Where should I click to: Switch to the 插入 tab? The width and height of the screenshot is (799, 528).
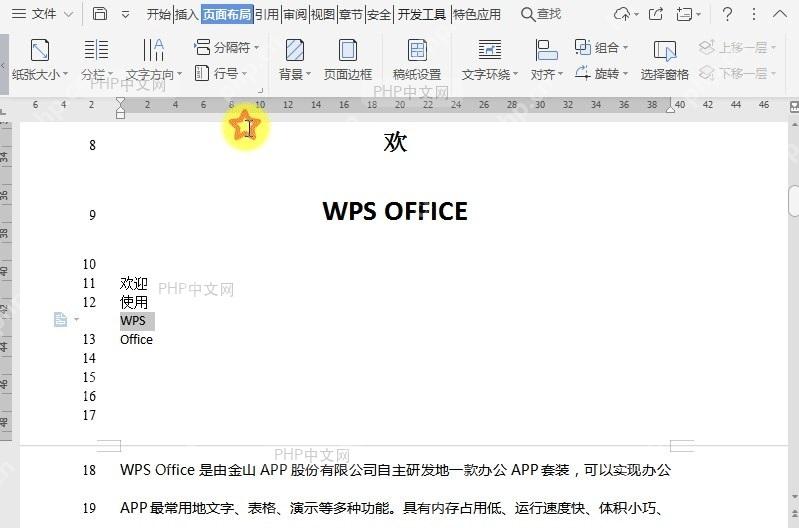click(187, 14)
